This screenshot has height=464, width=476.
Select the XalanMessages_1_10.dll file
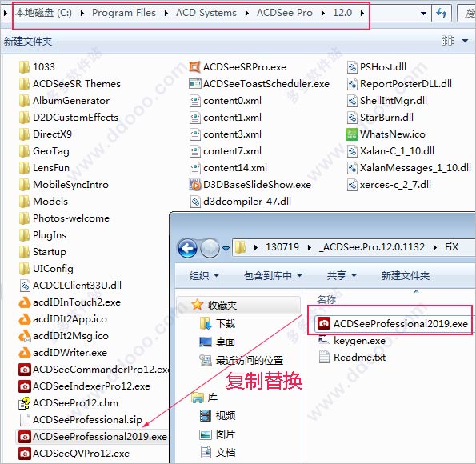(x=409, y=168)
